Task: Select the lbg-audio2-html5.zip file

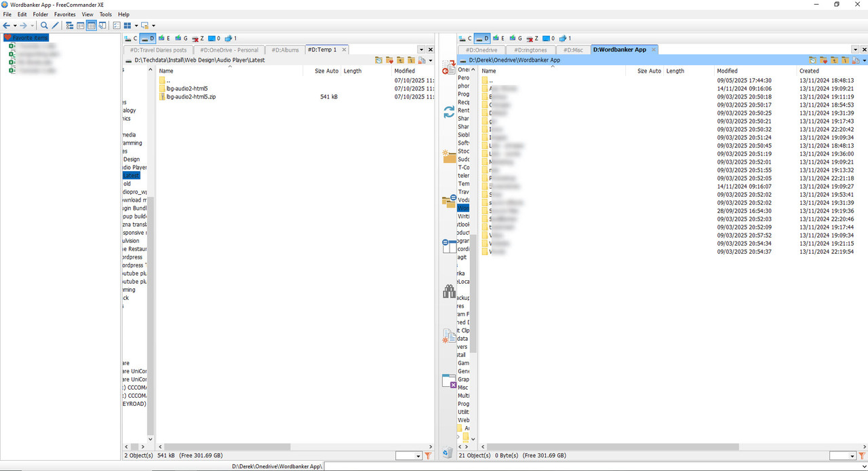Action: (x=191, y=97)
